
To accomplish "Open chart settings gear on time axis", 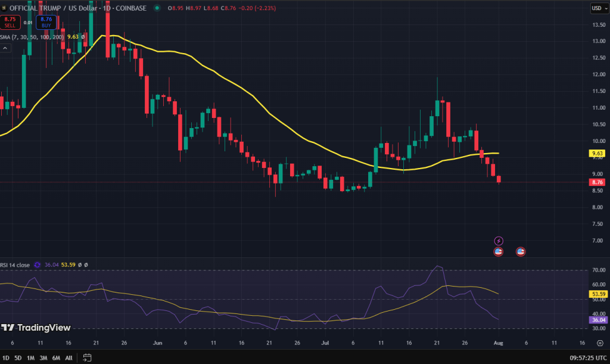I will (600, 343).
